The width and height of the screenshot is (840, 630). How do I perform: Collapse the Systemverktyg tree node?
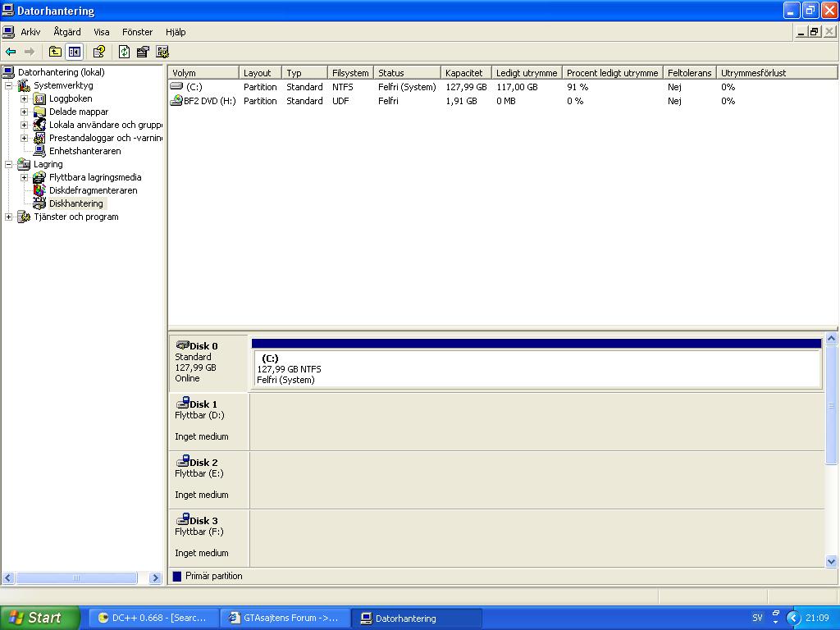point(8,85)
